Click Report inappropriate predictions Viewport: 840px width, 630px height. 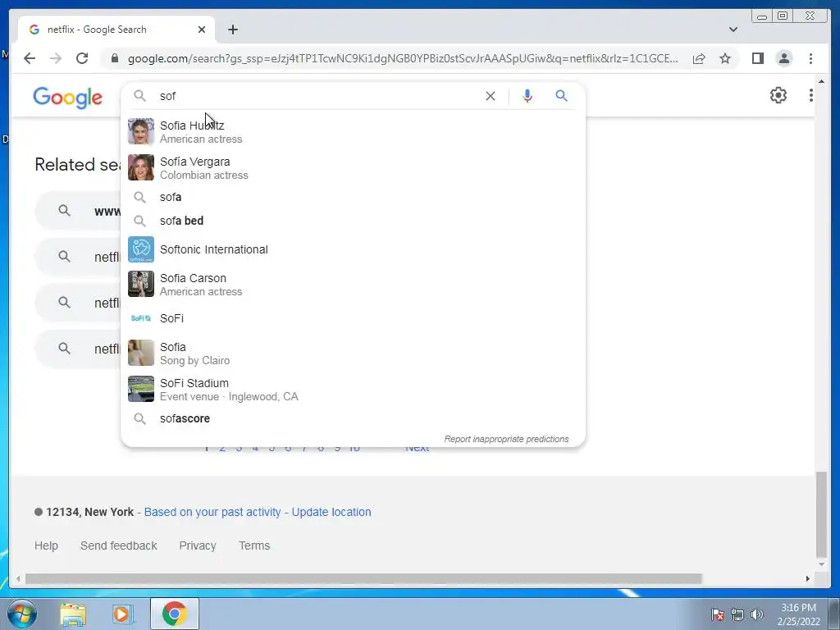(x=506, y=439)
